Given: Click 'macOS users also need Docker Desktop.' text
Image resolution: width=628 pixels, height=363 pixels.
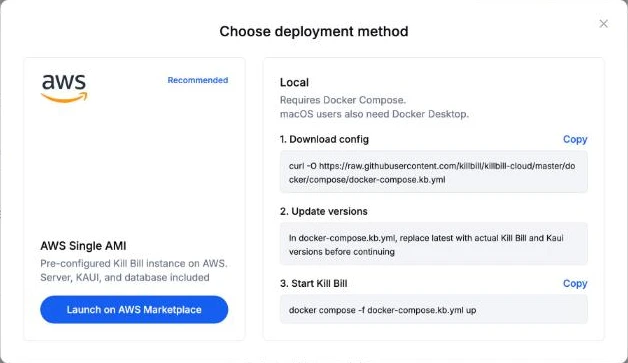Looking at the screenshot, I should click(374, 114).
